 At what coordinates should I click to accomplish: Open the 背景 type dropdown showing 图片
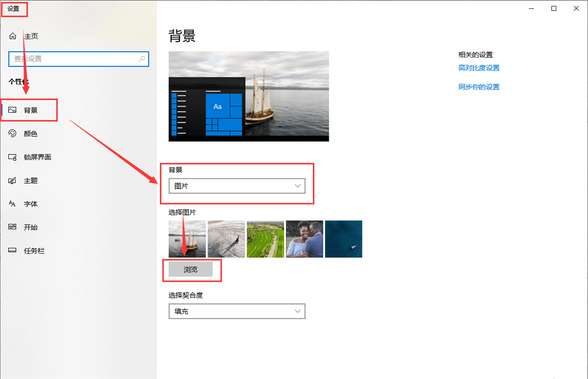[236, 185]
